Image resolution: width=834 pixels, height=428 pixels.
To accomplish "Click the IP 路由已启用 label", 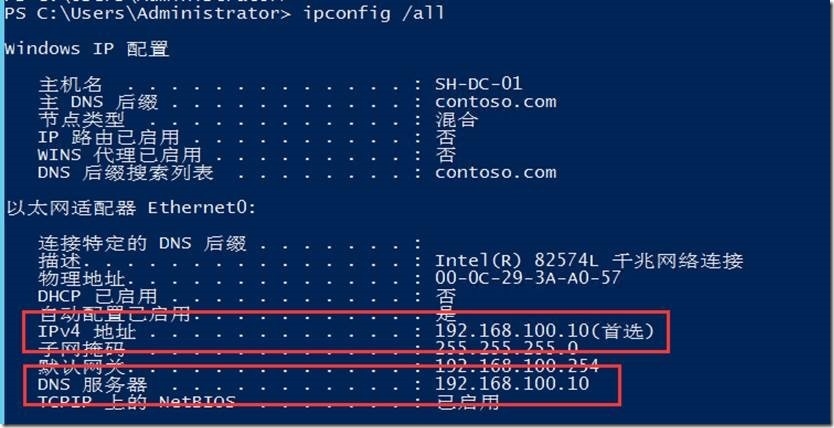I will [x=109, y=137].
